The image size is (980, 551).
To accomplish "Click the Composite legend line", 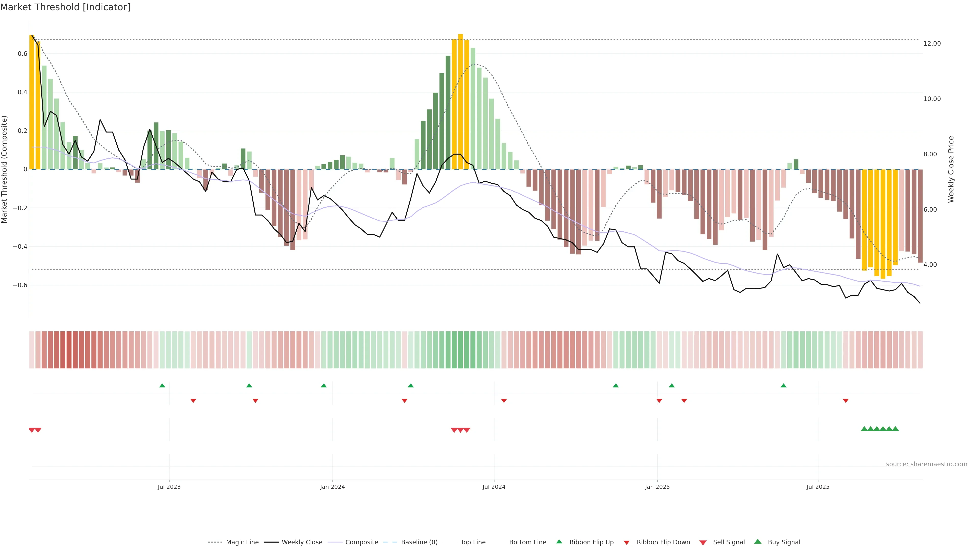I will (335, 542).
